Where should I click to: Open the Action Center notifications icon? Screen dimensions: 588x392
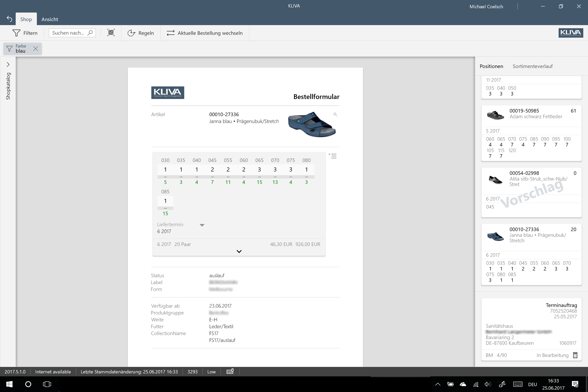coord(575,384)
